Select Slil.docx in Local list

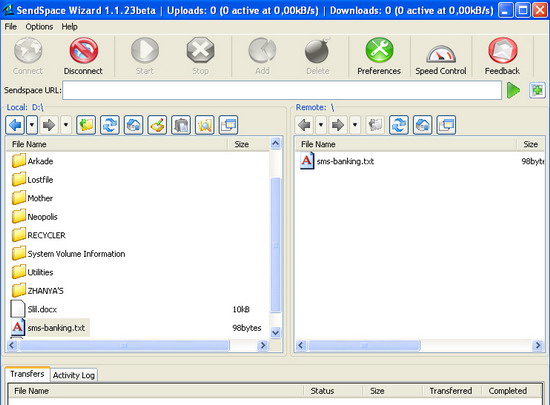pyautogui.click(x=34, y=309)
